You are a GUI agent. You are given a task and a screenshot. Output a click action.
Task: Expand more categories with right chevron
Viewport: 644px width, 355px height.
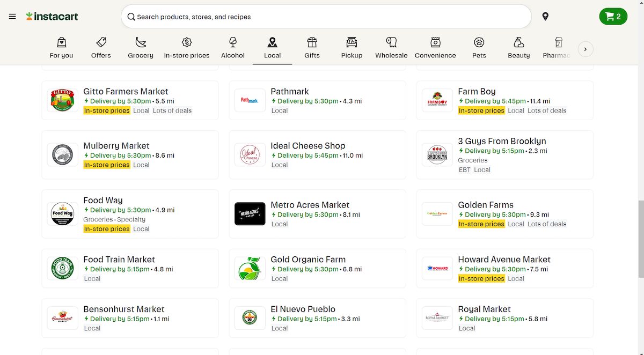point(586,49)
